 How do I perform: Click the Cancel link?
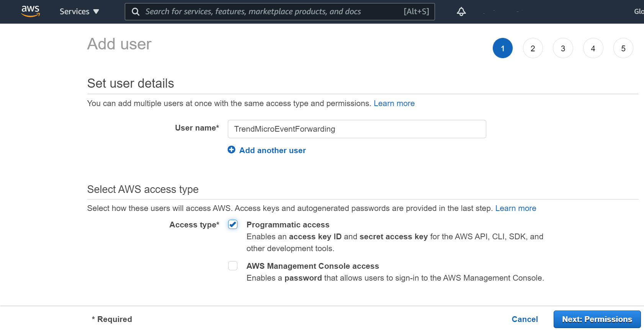point(525,319)
